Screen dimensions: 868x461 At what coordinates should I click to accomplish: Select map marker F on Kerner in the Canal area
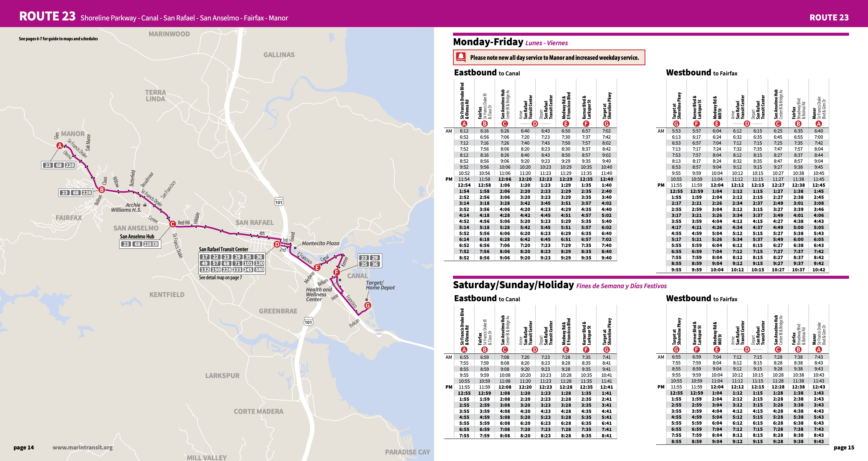click(x=336, y=272)
